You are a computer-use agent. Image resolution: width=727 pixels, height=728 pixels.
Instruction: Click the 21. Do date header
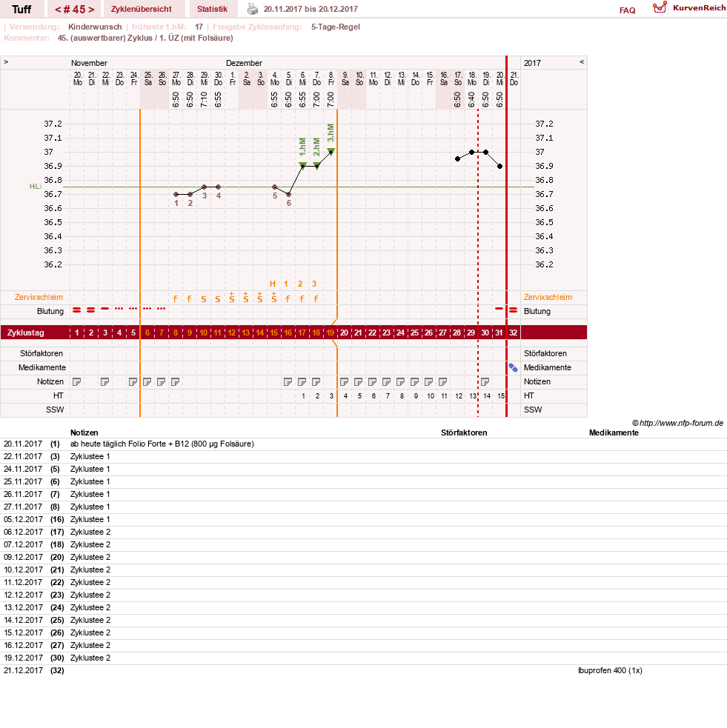click(514, 79)
